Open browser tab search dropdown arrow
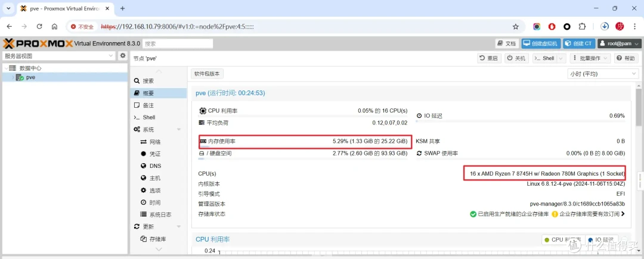This screenshot has width=644, height=259. click(x=8, y=8)
